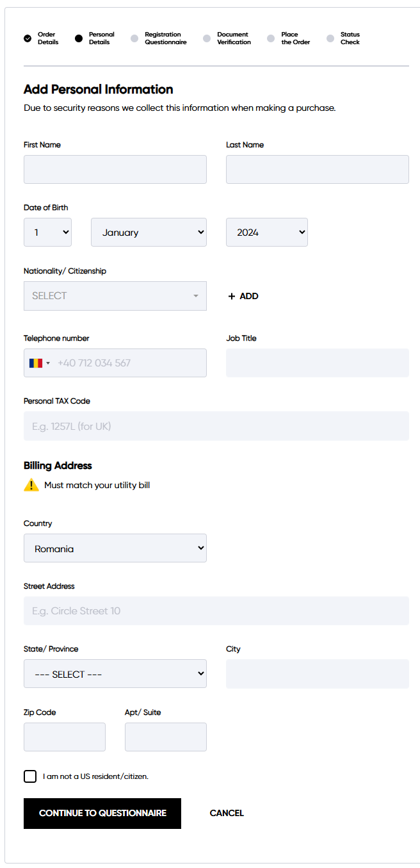420x868 pixels.
Task: Click the yellow warning triangle icon
Action: click(31, 485)
